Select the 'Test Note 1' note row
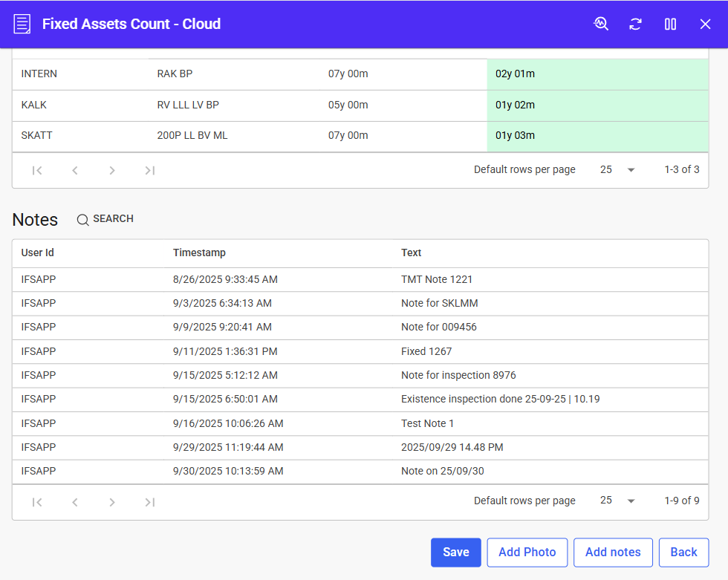The width and height of the screenshot is (728, 580). (427, 423)
